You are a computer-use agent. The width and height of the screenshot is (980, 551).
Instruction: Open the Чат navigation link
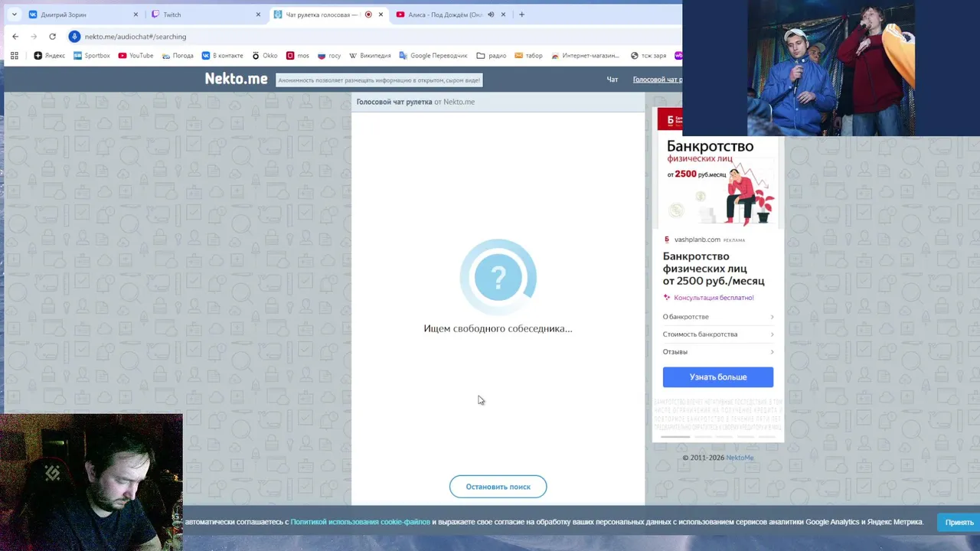(x=612, y=80)
